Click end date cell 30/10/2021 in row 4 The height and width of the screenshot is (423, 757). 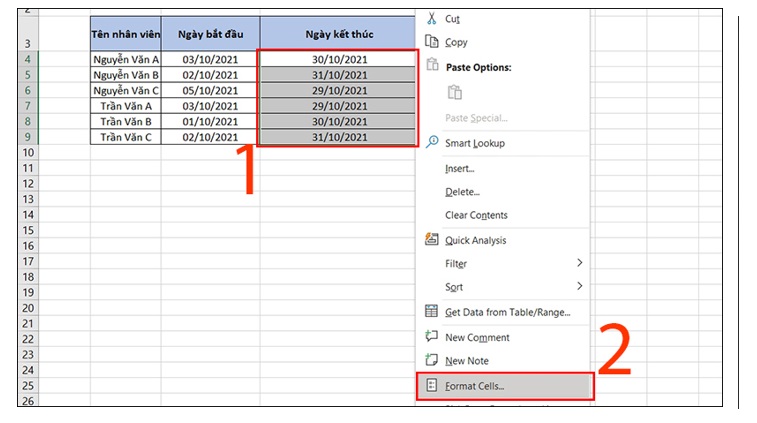tap(337, 58)
